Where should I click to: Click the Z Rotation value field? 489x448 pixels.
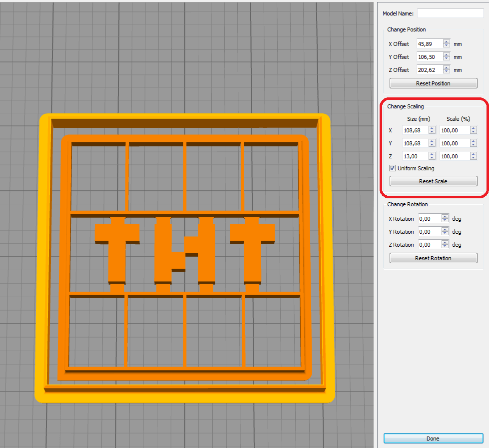coord(430,245)
